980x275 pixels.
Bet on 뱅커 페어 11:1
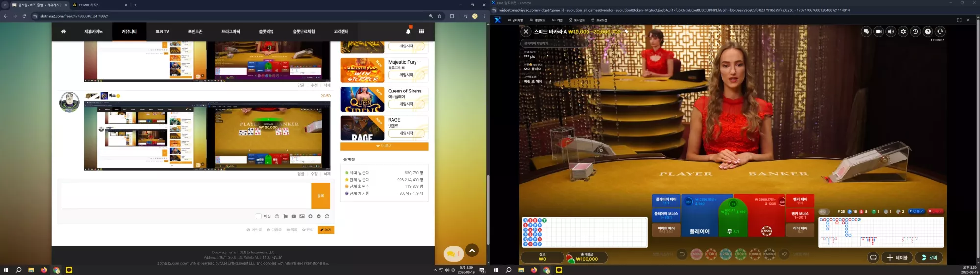(800, 201)
